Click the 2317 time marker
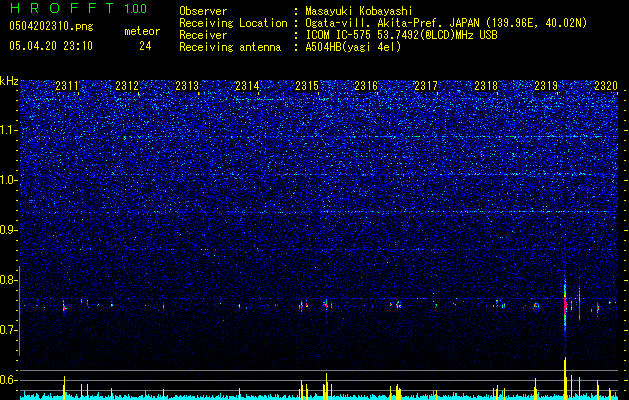Viewport: 629px width, 400px height. (x=426, y=85)
